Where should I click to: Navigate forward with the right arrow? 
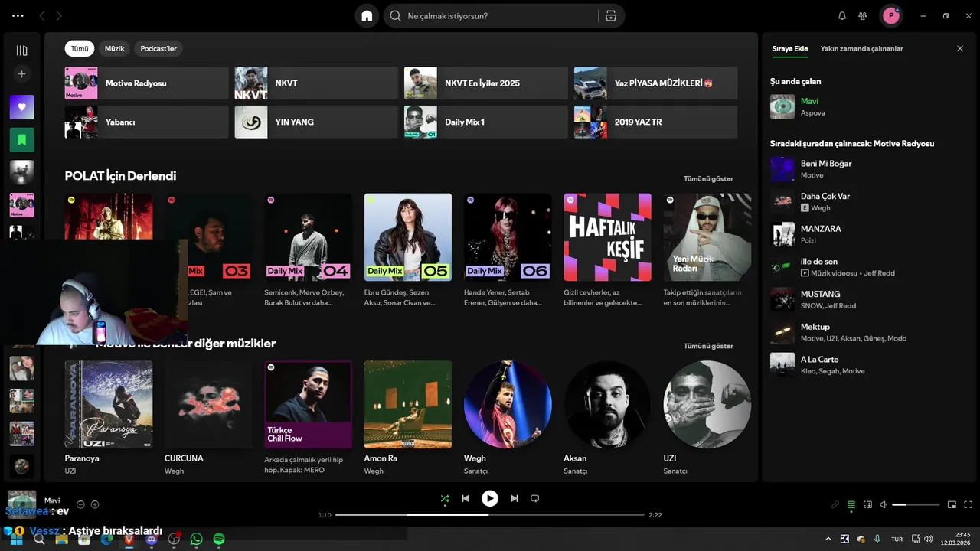pos(59,16)
